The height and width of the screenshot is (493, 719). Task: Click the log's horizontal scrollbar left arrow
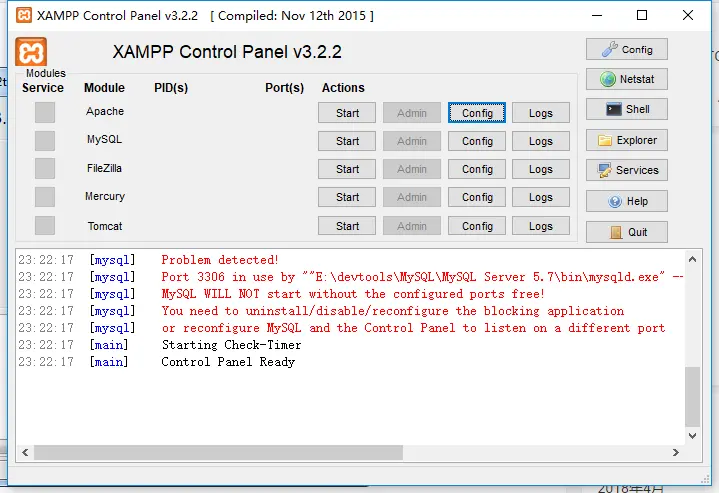[x=25, y=452]
